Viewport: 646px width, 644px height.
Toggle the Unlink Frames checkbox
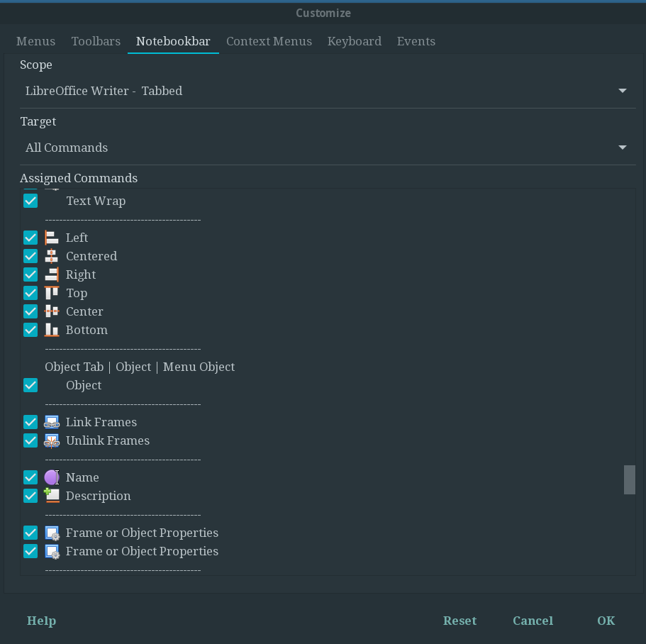tap(30, 441)
